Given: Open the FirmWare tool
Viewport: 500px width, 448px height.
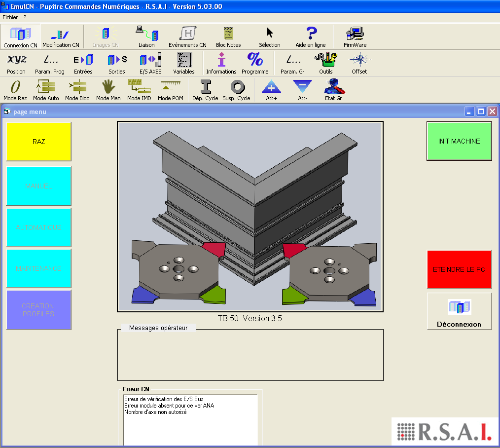Looking at the screenshot, I should (355, 37).
